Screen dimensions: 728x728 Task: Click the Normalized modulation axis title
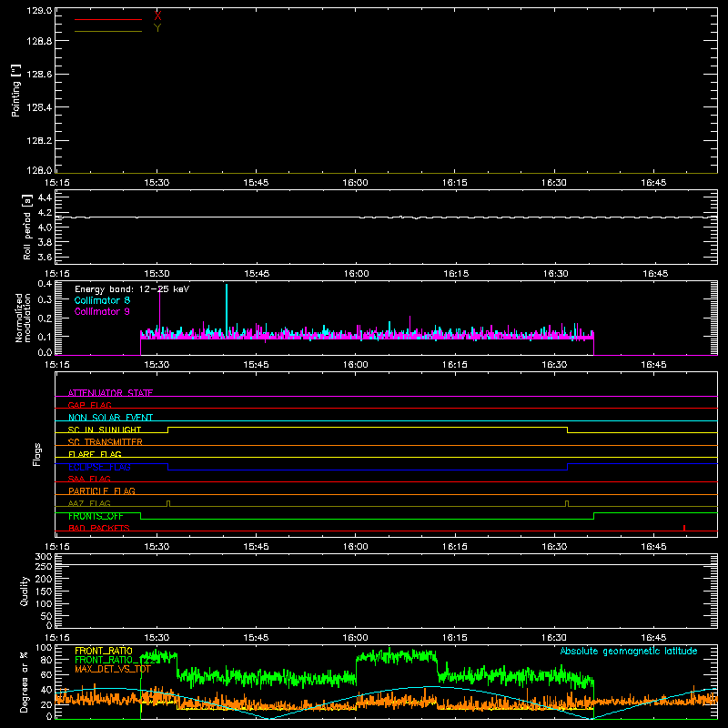[22, 318]
